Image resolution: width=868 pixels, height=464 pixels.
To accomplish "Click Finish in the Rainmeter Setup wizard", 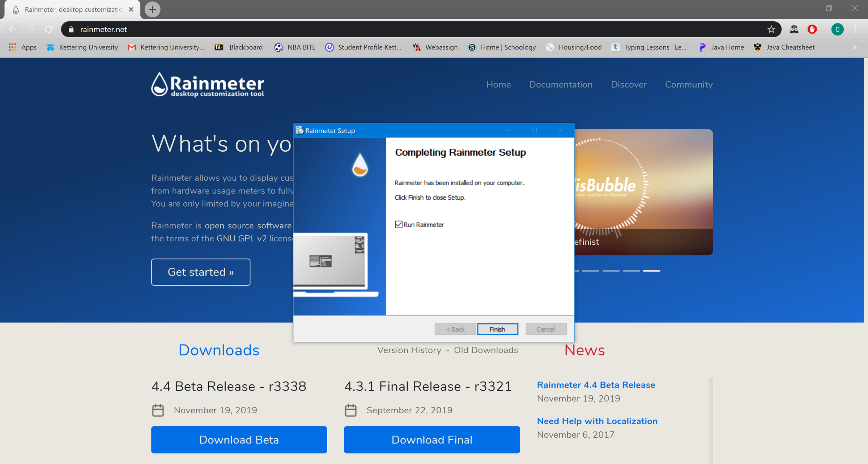I will [x=498, y=329].
